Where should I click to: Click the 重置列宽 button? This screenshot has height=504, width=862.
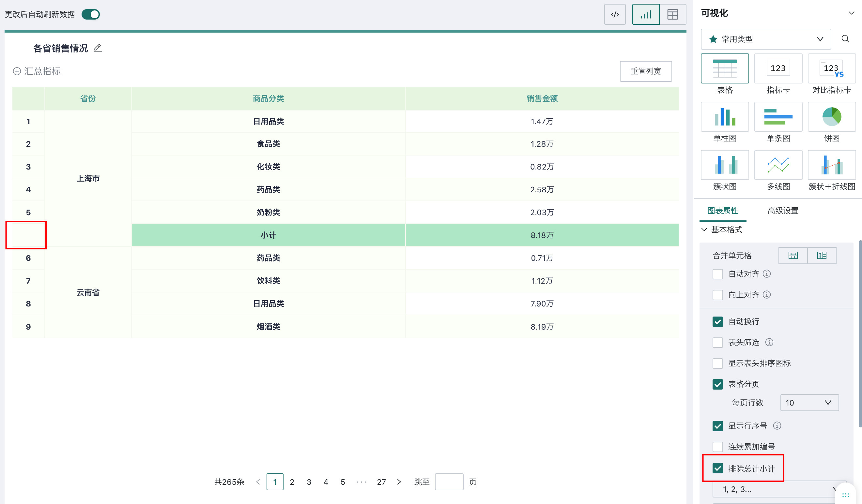[x=645, y=71]
